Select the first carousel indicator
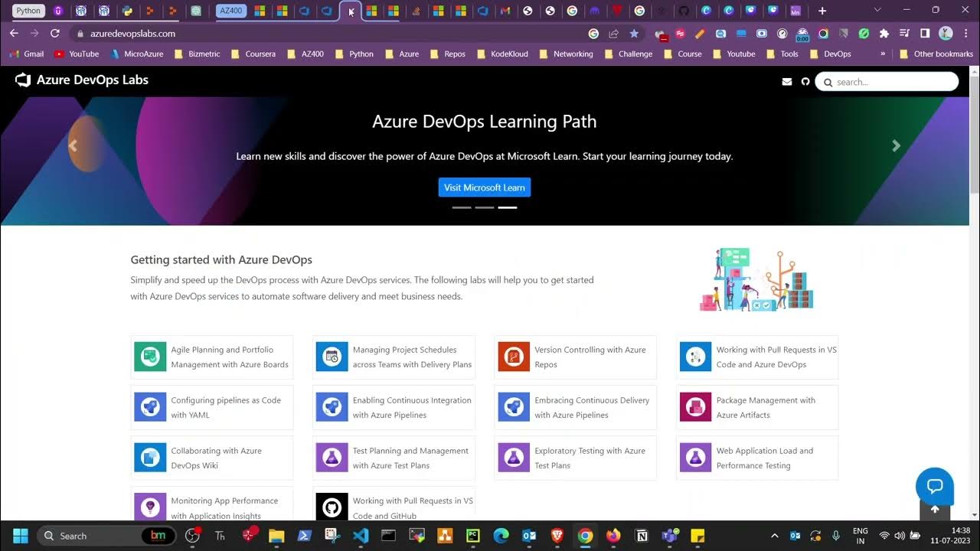Image resolution: width=980 pixels, height=551 pixels. coord(462,207)
